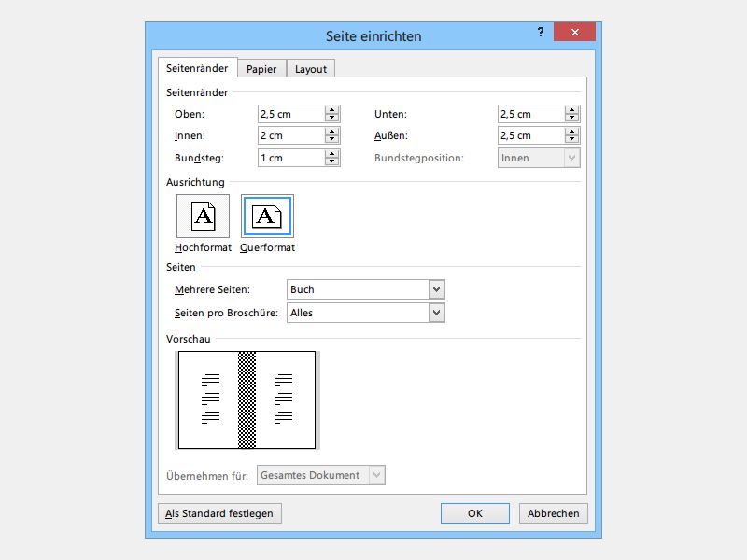Switch to the Papier tab
747x560 pixels.
click(x=261, y=68)
